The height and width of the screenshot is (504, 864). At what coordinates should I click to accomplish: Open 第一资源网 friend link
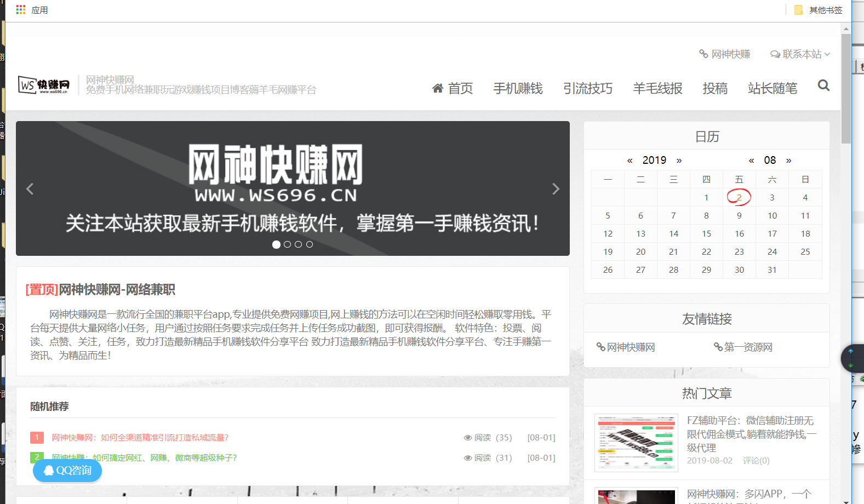coord(743,347)
